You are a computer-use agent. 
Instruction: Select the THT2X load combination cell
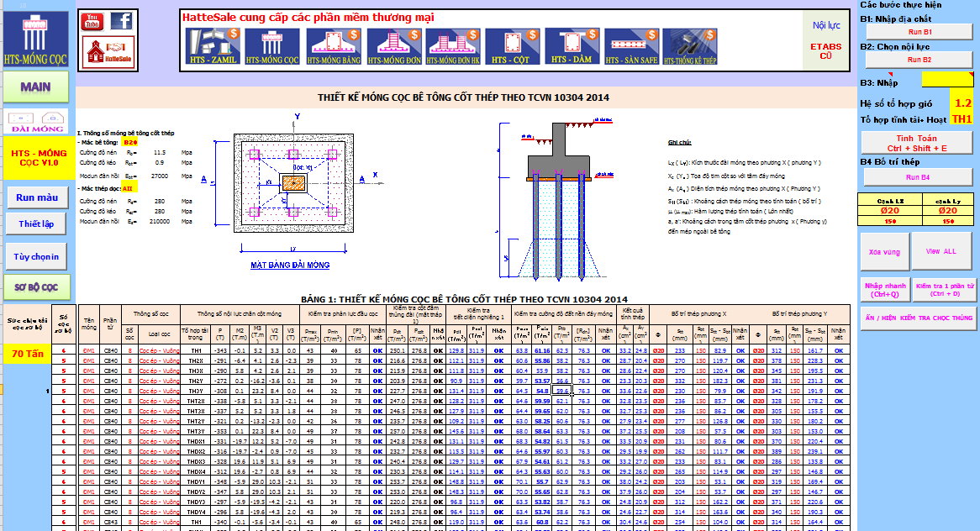tap(196, 401)
